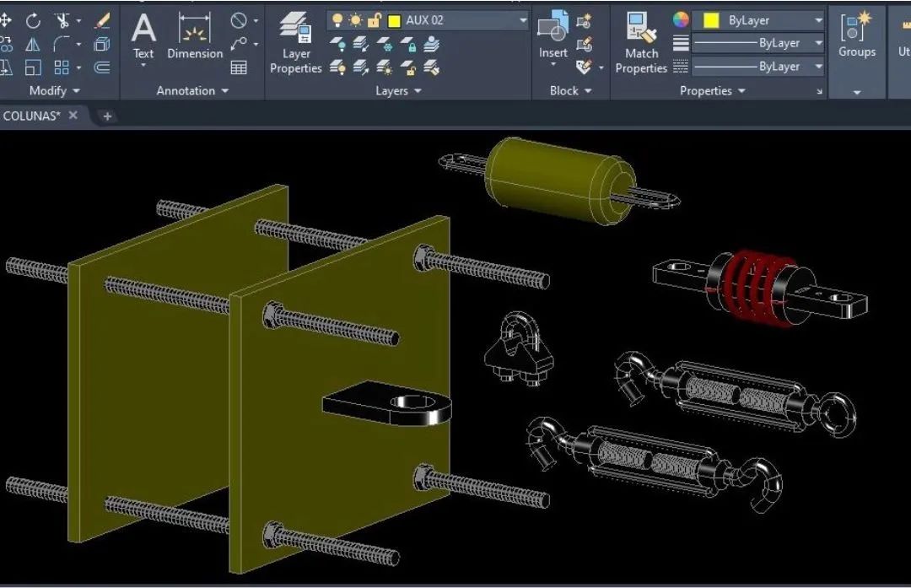Click the layer Freeze icon

384,44
